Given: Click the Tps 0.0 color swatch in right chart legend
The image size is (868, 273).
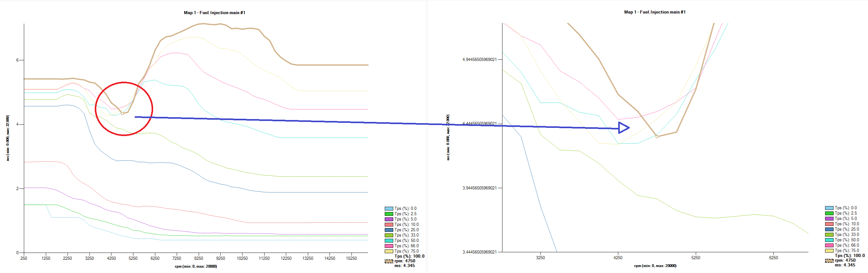Looking at the screenshot, I should tap(829, 208).
